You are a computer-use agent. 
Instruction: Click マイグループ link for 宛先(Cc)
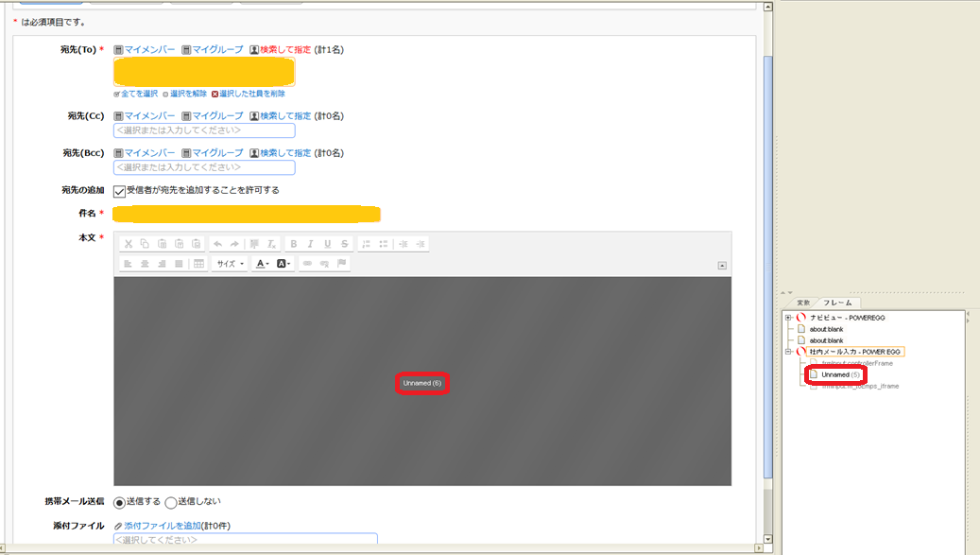[217, 115]
